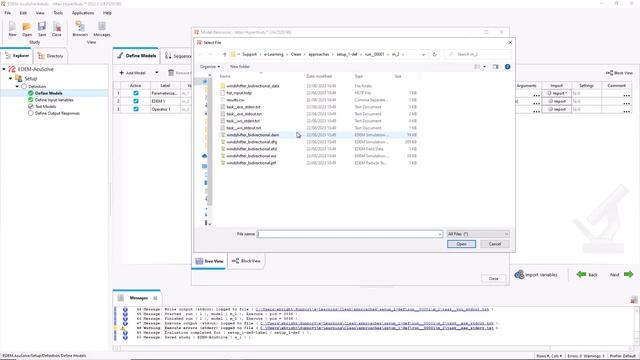Click the Setup node icon in Explorer

(x=18, y=78)
